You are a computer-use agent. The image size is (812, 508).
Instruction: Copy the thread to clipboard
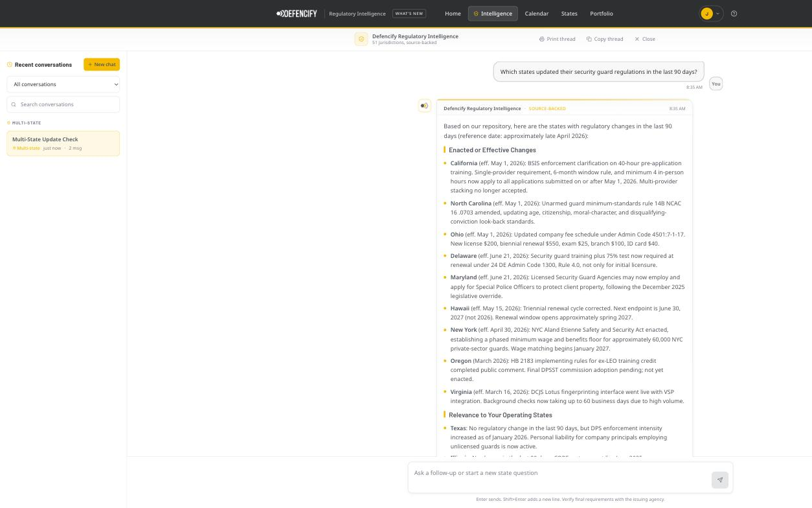(x=605, y=39)
